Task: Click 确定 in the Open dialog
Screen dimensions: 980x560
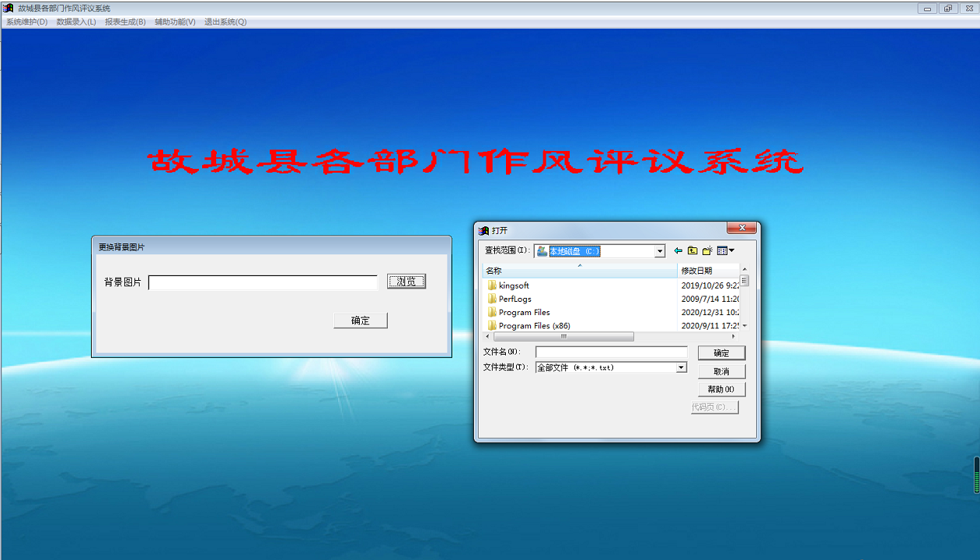Action: click(x=722, y=353)
